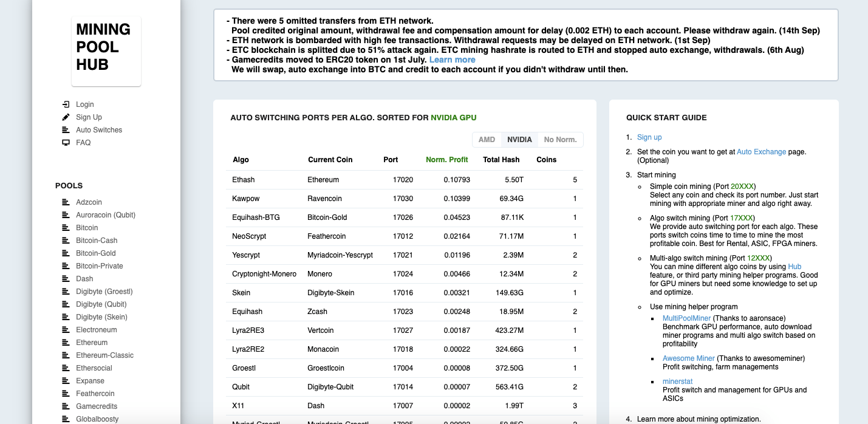The image size is (868, 424).
Task: Click the icon next to Digibyte (Skein)
Action: (x=66, y=317)
